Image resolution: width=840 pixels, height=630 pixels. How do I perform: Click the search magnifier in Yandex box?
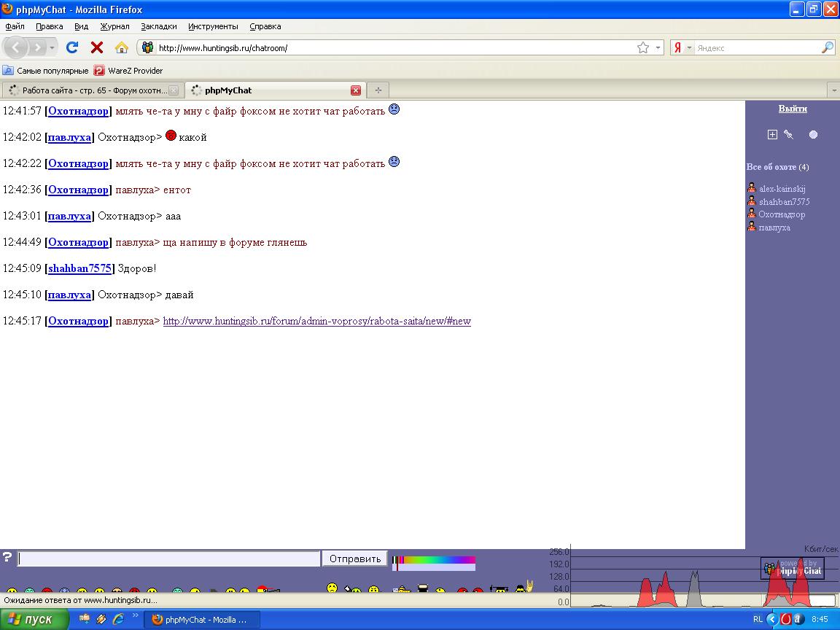[x=827, y=47]
